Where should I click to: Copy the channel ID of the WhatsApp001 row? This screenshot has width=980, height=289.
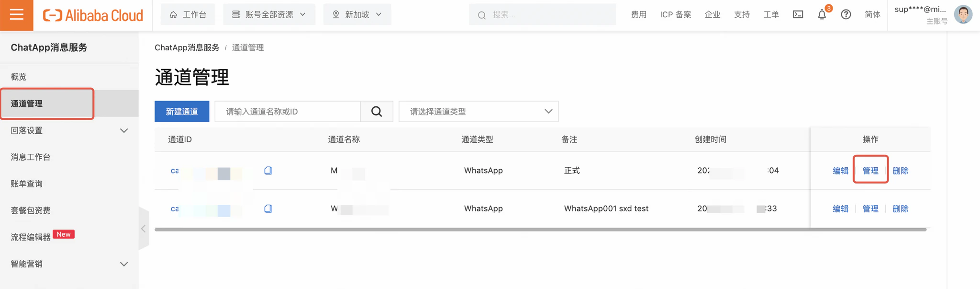click(268, 208)
